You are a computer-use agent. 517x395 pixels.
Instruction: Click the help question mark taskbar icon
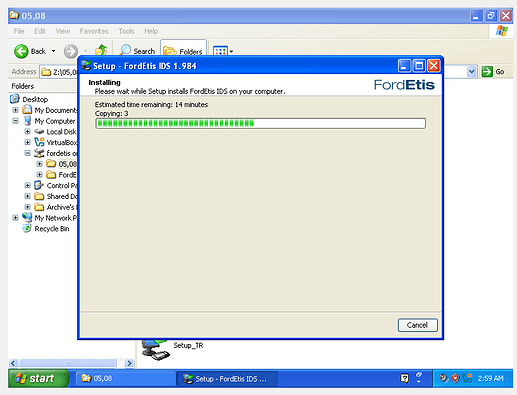(x=404, y=378)
